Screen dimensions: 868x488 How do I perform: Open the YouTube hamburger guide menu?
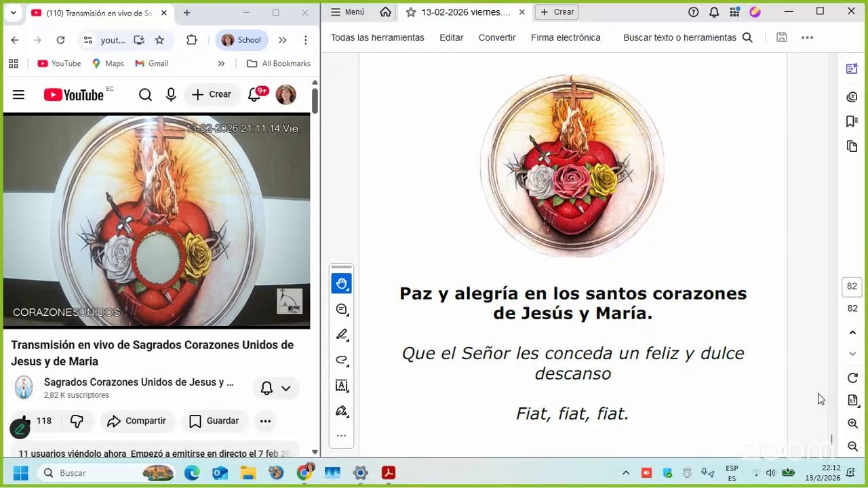point(18,94)
